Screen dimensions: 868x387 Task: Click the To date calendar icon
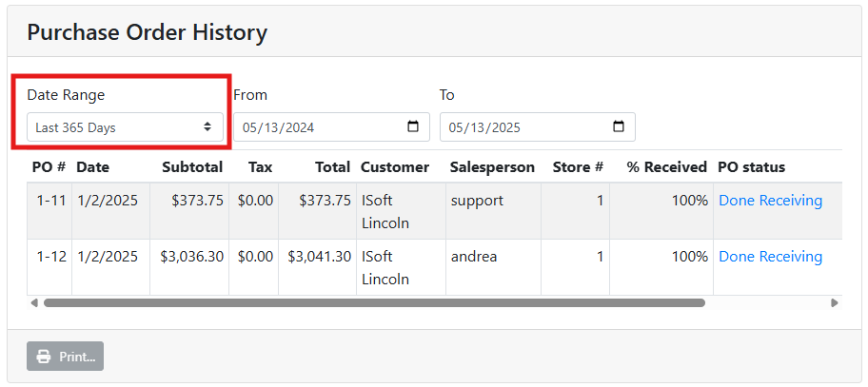pyautogui.click(x=618, y=126)
